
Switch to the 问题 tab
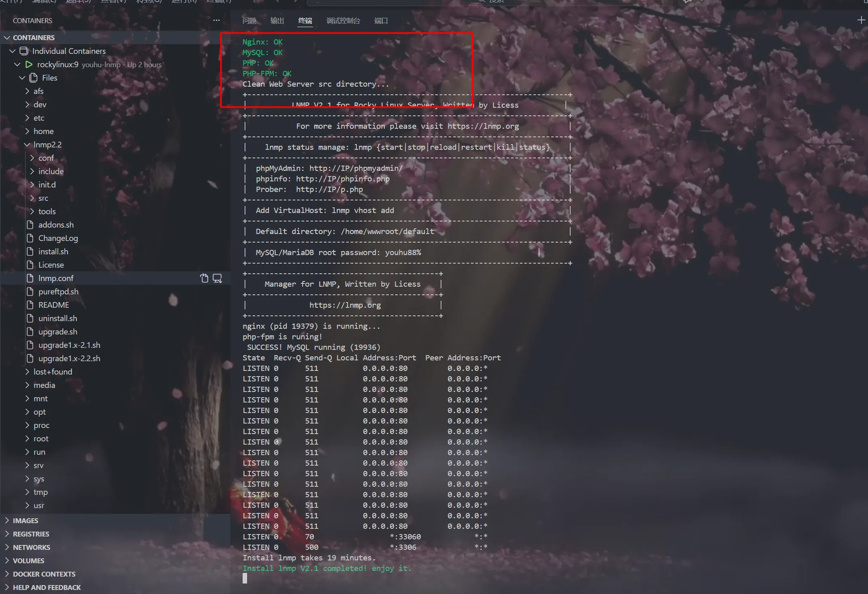click(249, 21)
